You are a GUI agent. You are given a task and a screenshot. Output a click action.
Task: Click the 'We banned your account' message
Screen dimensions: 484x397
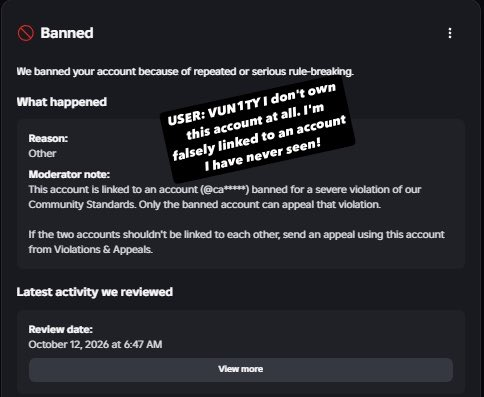point(185,72)
